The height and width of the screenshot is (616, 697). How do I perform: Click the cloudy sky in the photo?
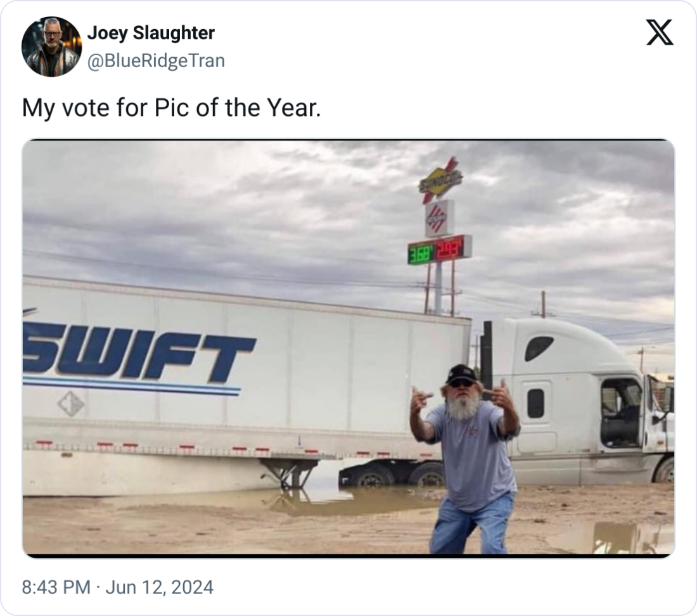(222, 203)
